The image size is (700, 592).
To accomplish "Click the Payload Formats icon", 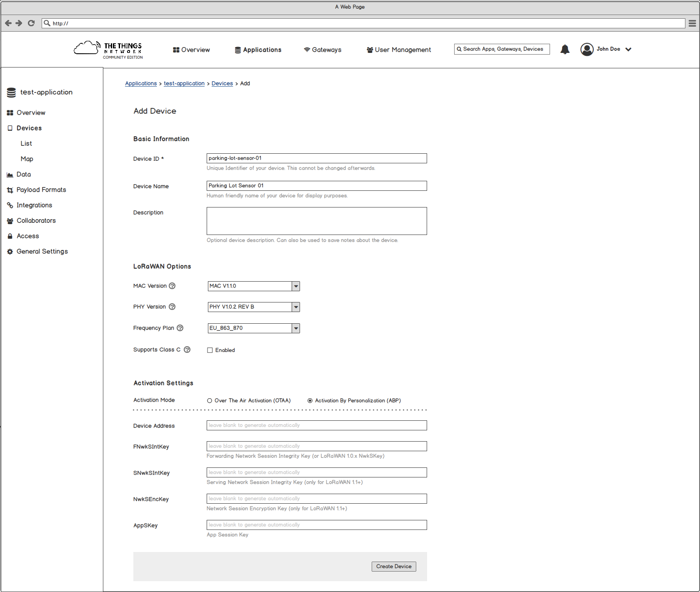I will (x=10, y=190).
